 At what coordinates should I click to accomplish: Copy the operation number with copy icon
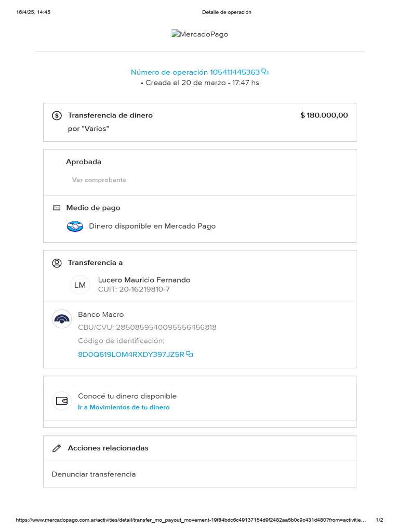point(265,72)
